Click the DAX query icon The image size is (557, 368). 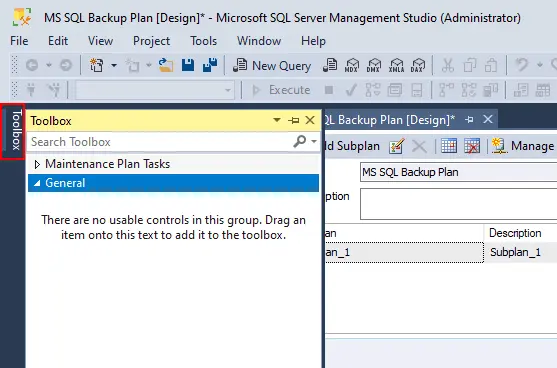click(418, 65)
